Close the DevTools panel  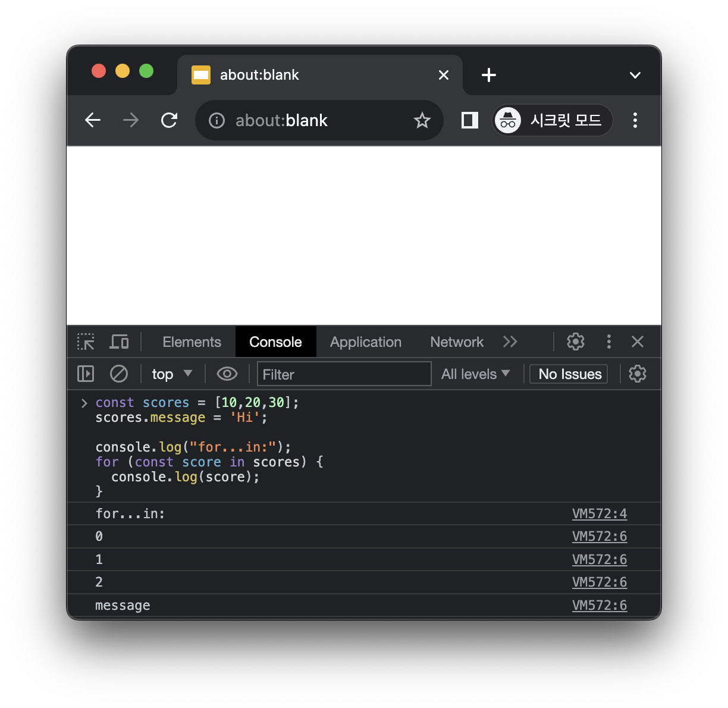pyautogui.click(x=638, y=342)
